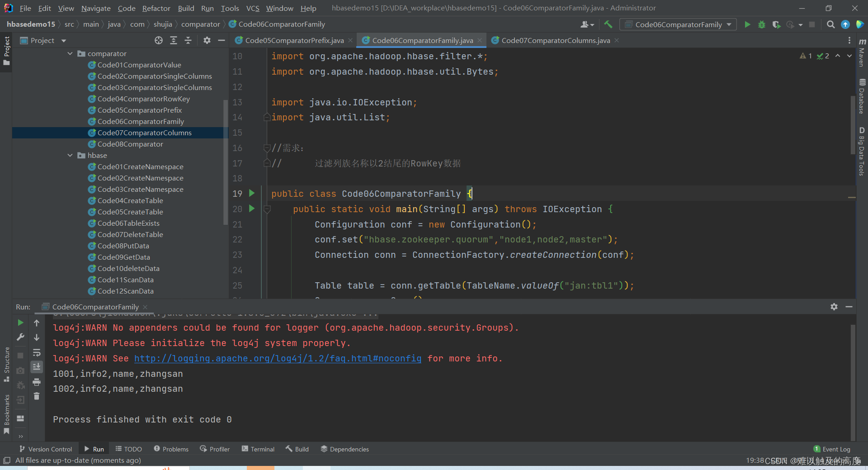
Task: Rerun program in Run panel
Action: click(20, 323)
